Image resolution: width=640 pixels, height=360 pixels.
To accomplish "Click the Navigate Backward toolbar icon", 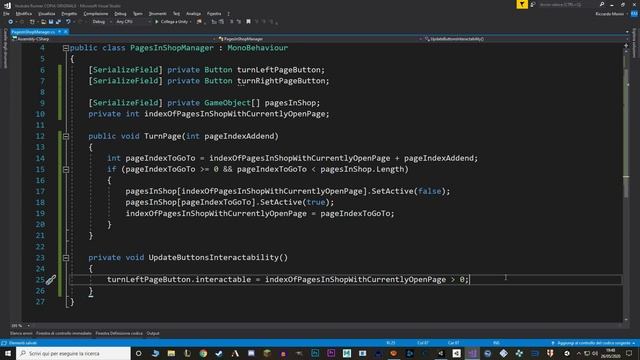I will (11, 22).
